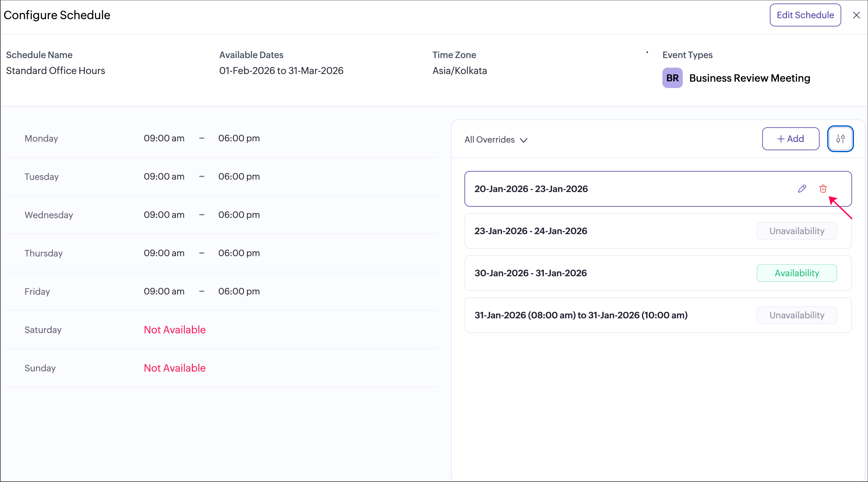Click the Unavailability badge for 23-Jan-2026
Image resolution: width=868 pixels, height=482 pixels.
(x=797, y=231)
